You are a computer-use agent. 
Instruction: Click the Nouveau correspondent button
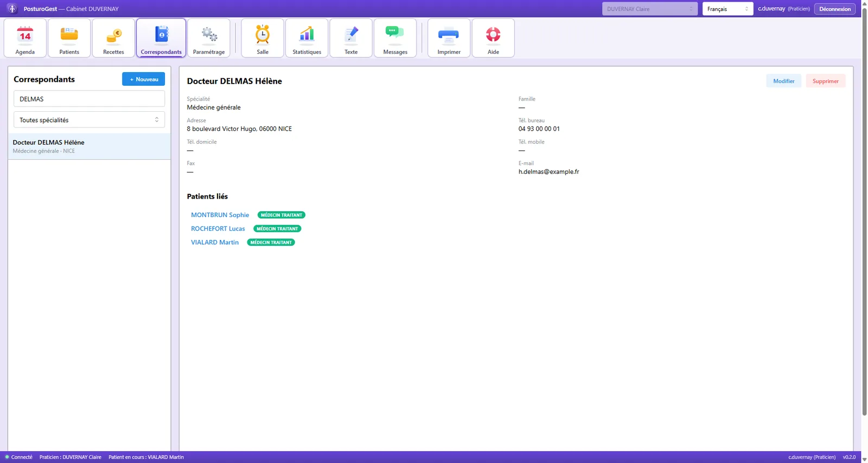click(143, 79)
